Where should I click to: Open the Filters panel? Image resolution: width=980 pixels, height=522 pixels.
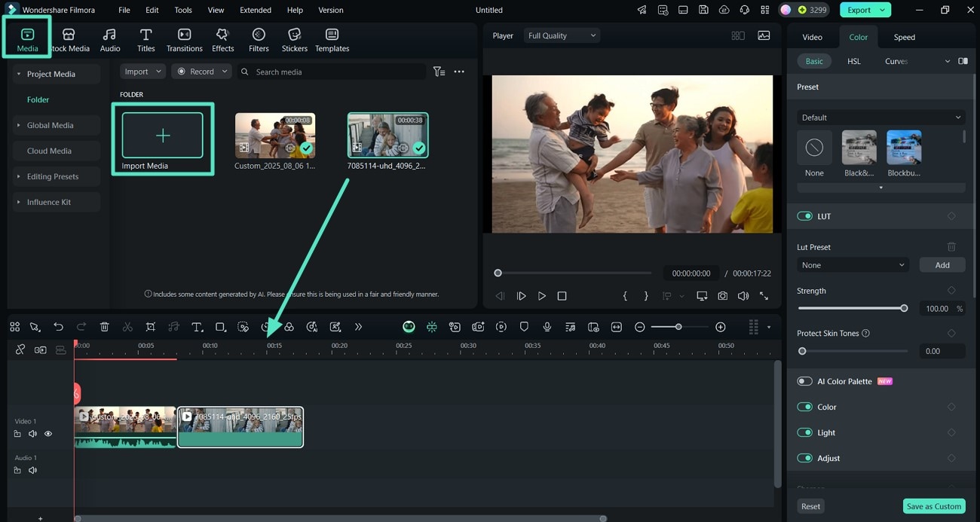pos(259,40)
